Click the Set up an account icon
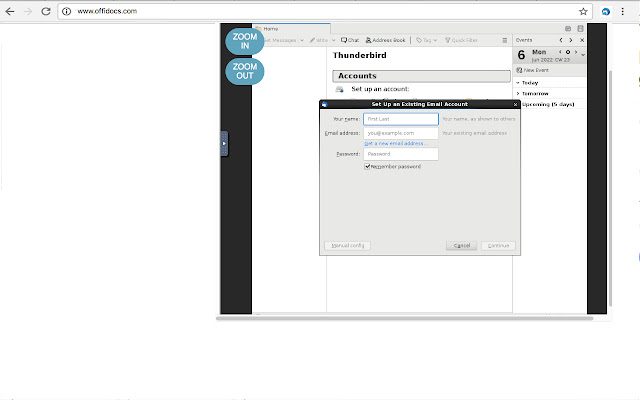 coord(339,89)
